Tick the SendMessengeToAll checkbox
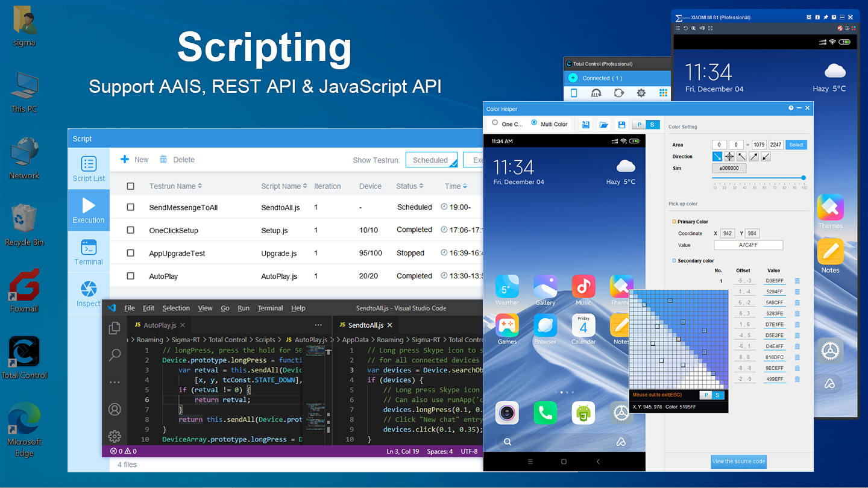Viewport: 868px width, 488px height. [131, 207]
